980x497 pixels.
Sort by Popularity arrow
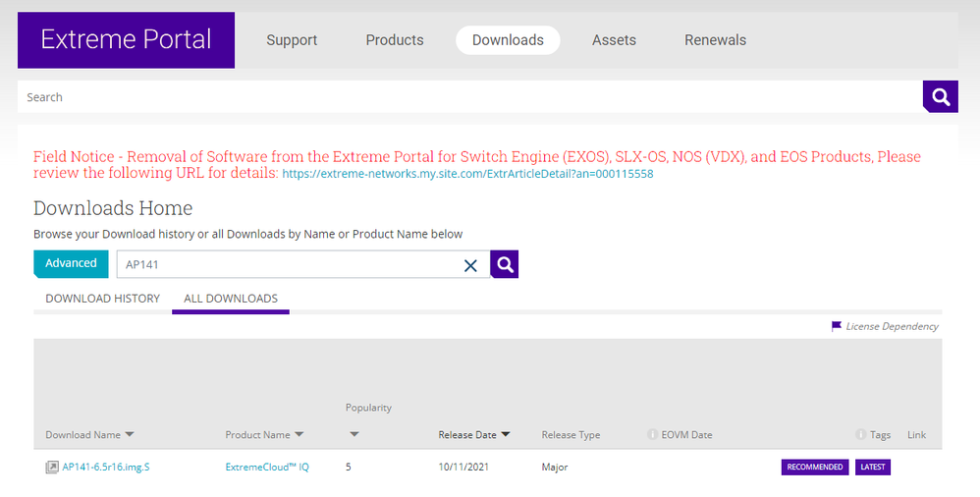click(x=354, y=434)
